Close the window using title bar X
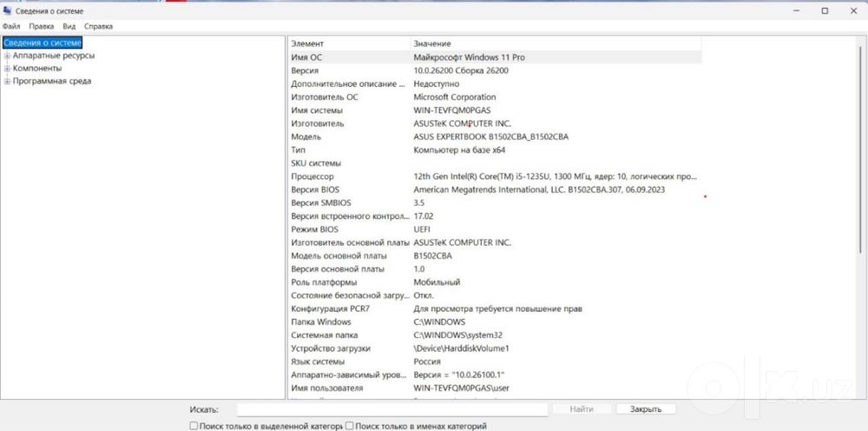This screenshot has height=431, width=868. [x=853, y=10]
